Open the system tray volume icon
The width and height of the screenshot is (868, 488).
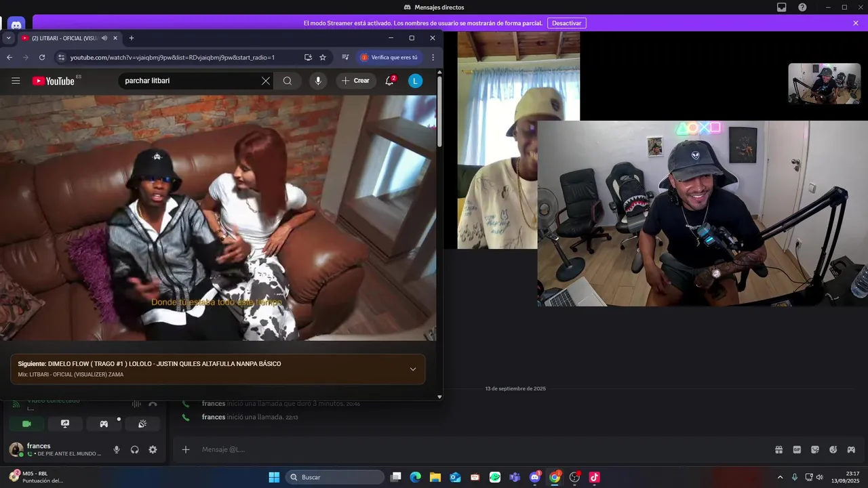pyautogui.click(x=820, y=477)
